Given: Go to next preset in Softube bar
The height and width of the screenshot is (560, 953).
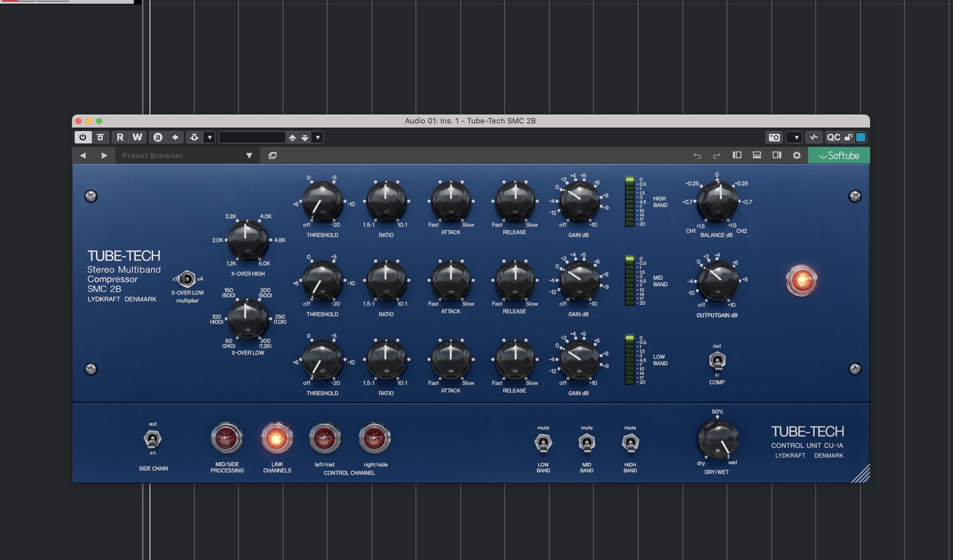Looking at the screenshot, I should 104,155.
